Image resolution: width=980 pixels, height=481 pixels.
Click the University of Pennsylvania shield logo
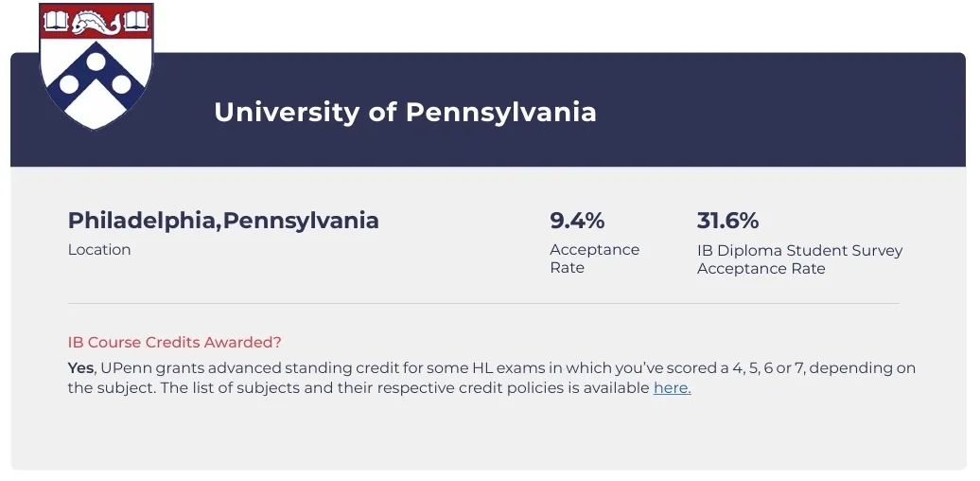coord(96,65)
